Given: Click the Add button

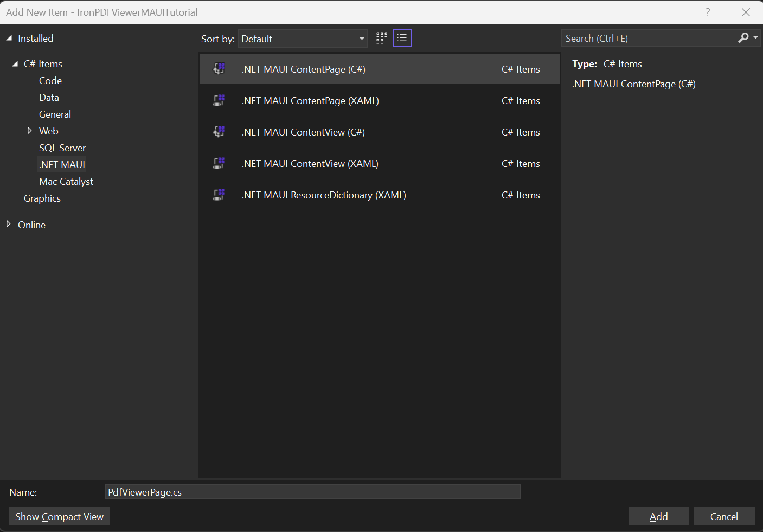Looking at the screenshot, I should [x=659, y=516].
